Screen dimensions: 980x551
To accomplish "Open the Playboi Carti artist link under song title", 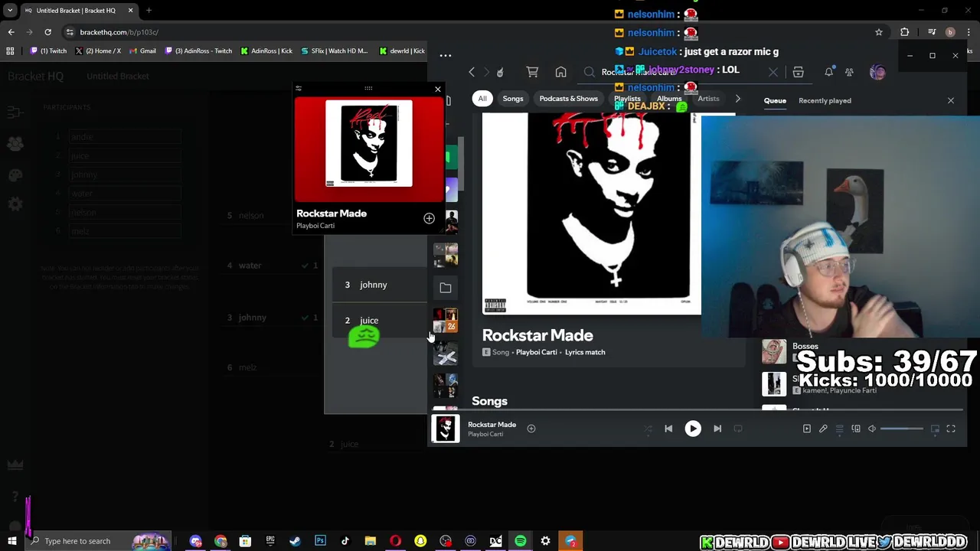I will [x=537, y=352].
